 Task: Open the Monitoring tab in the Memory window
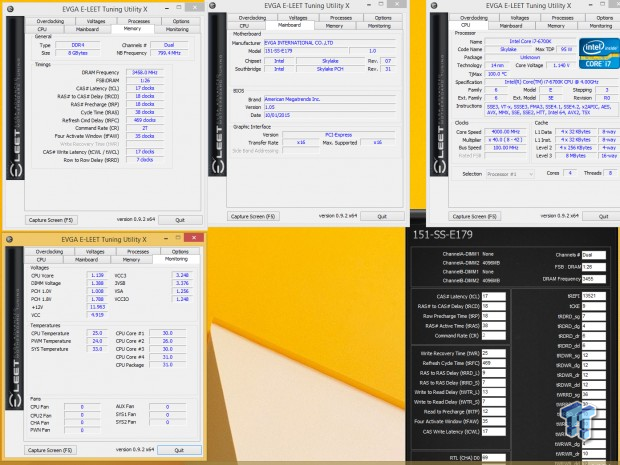coord(177,29)
